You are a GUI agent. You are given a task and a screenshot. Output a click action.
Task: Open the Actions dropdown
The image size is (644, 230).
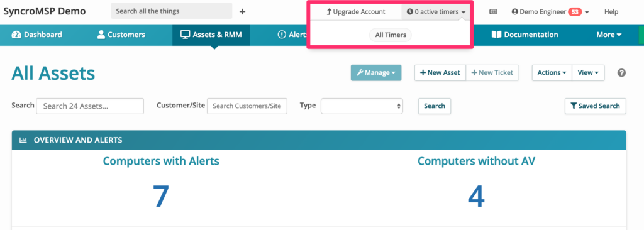click(x=552, y=73)
